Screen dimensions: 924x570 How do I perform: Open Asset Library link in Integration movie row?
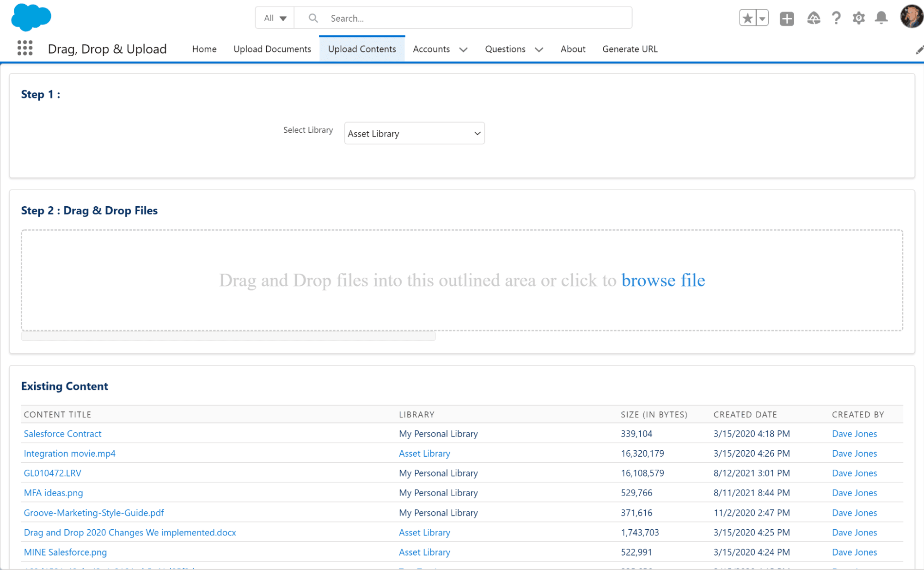424,454
